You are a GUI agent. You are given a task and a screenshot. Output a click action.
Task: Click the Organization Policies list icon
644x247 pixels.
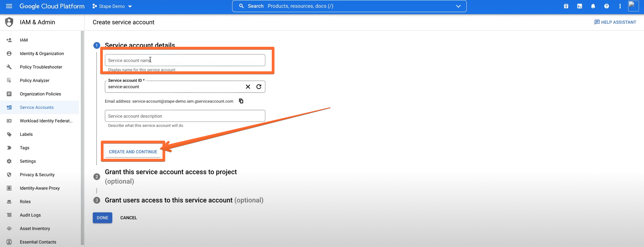9,94
